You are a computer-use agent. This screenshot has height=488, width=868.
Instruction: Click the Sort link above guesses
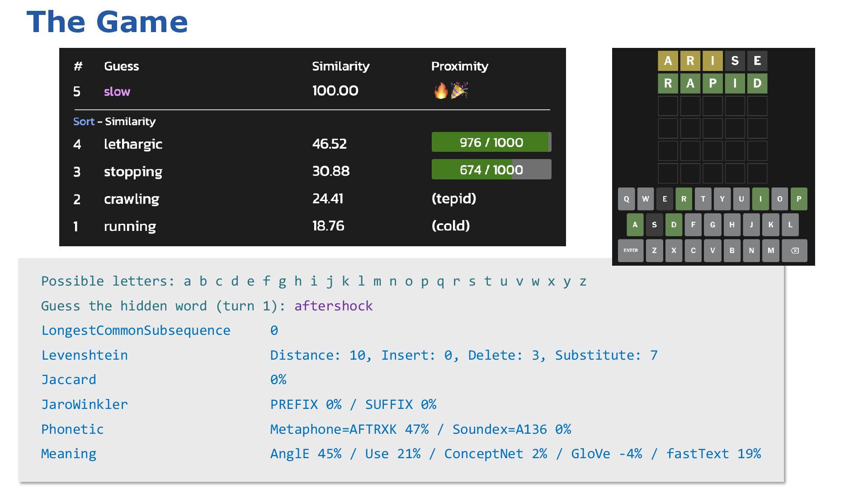pyautogui.click(x=84, y=121)
